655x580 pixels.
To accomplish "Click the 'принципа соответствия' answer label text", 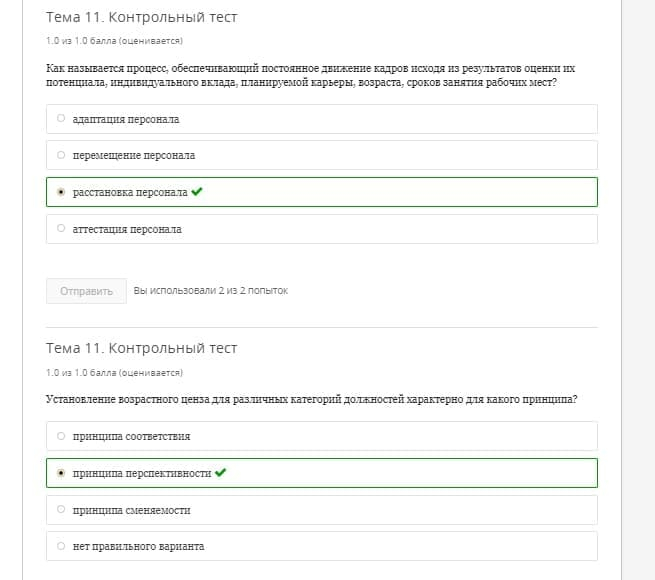I will [131, 437].
